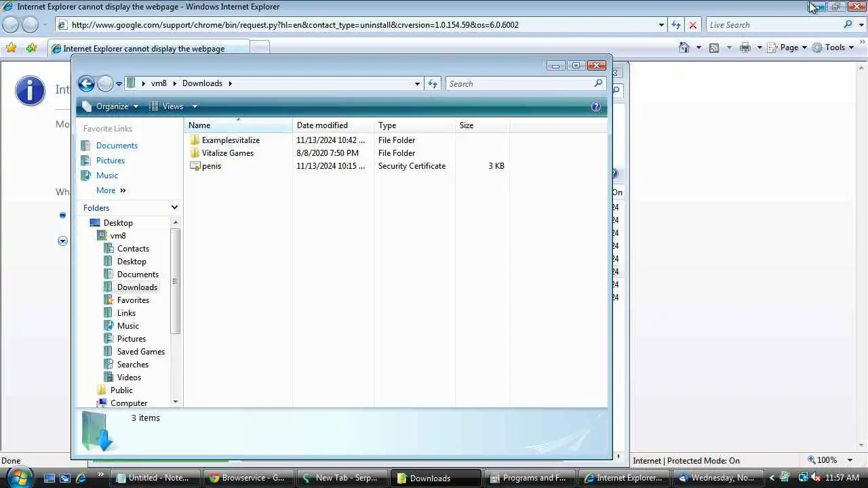This screenshot has width=868, height=488.
Task: Click folder tree scrollbar up arrow
Action: coord(176,222)
